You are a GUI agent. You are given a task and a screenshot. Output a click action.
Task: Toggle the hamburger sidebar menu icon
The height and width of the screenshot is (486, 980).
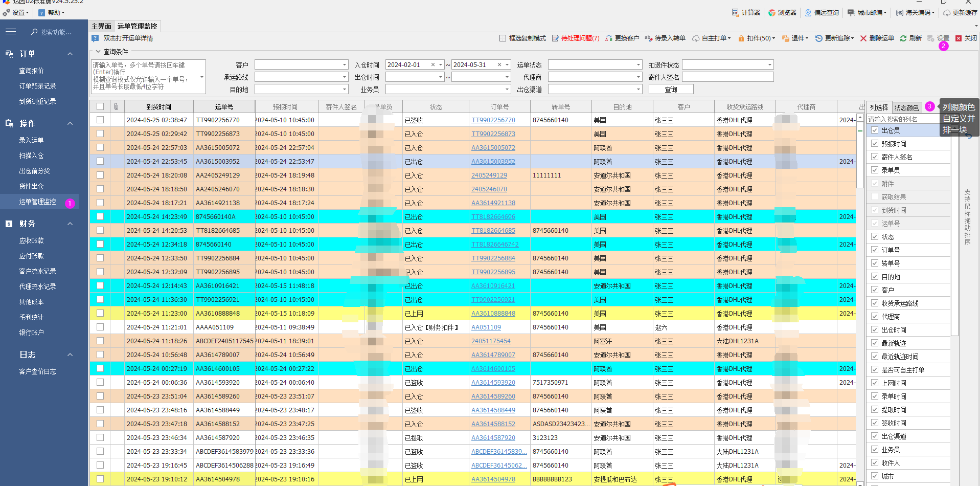click(11, 32)
